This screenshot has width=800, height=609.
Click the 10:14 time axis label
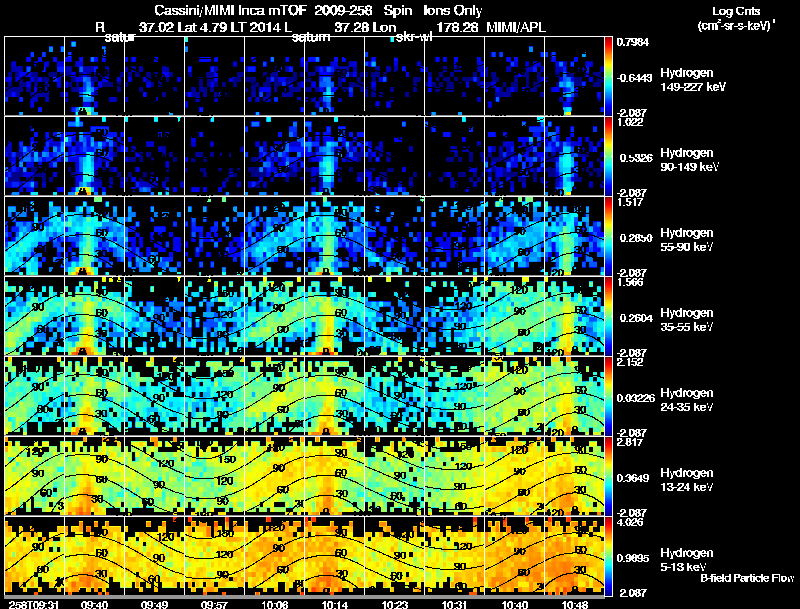tap(335, 604)
